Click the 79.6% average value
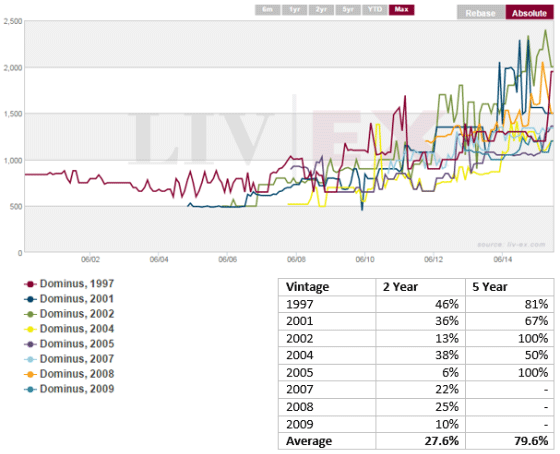This screenshot has width=560, height=454. 531,441
